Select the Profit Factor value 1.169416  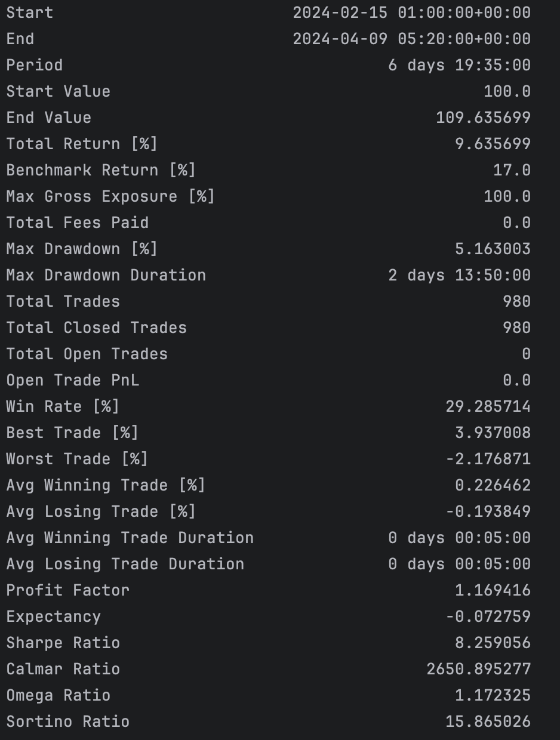click(x=493, y=590)
